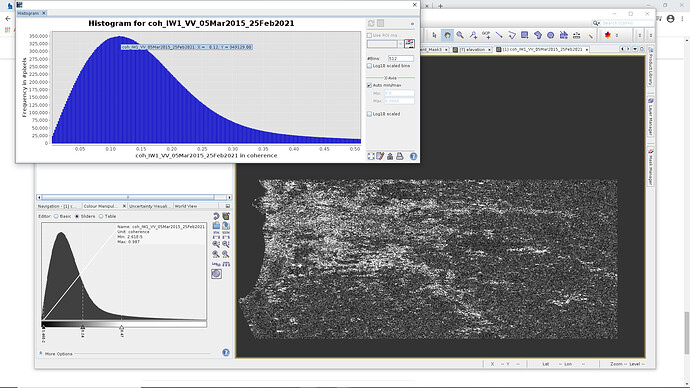Screen dimensions: 690x388
Task: Stretch histogram to 100 percent
Action: pos(226,234)
